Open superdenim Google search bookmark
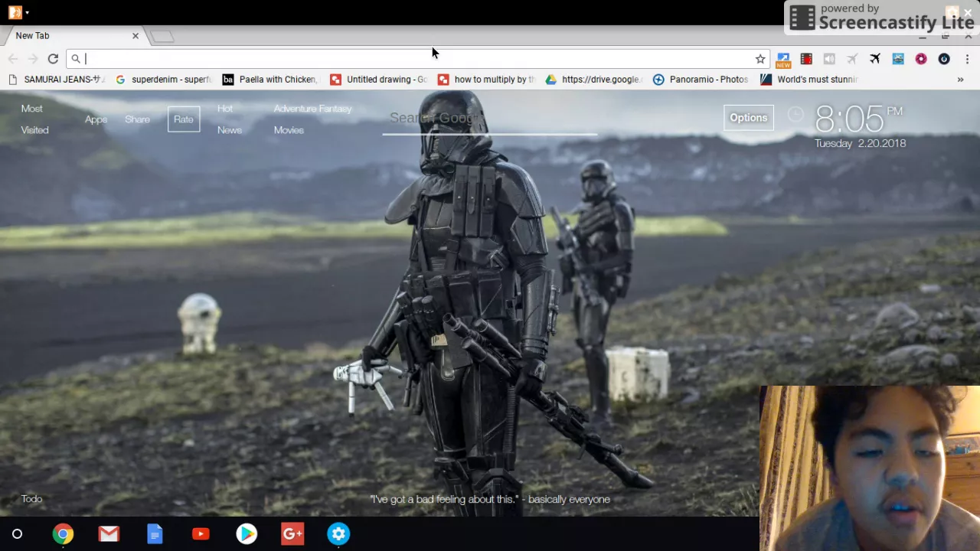 163,80
